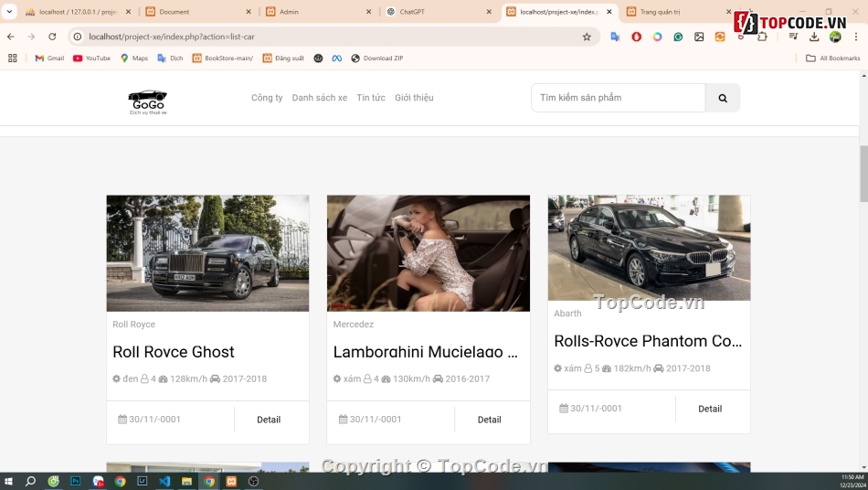Open Detail for Roll Royce Ghost
868x490 pixels.
[x=269, y=420]
